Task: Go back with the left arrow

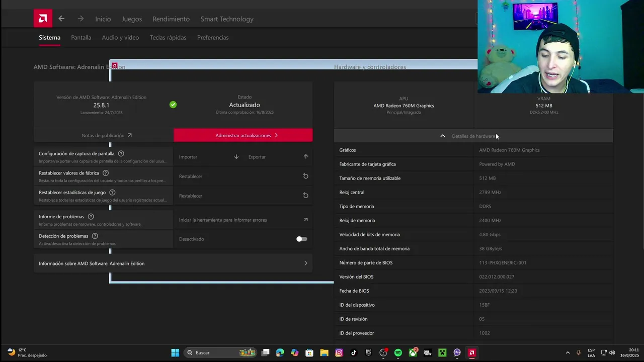Action: coord(61,19)
